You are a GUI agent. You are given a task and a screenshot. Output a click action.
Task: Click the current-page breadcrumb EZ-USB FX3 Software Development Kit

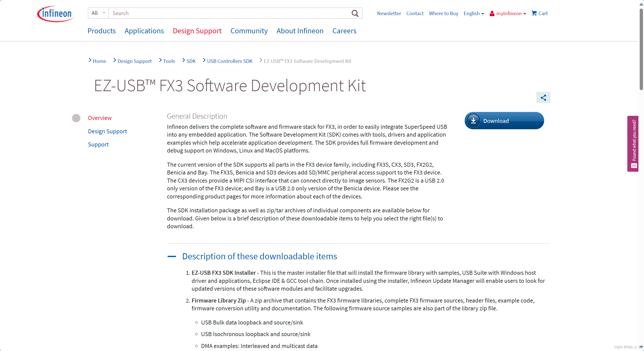coord(307,61)
